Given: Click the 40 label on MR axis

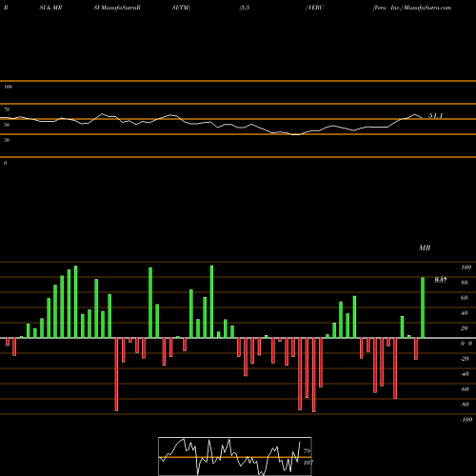Looking at the screenshot, I should 465,313.
